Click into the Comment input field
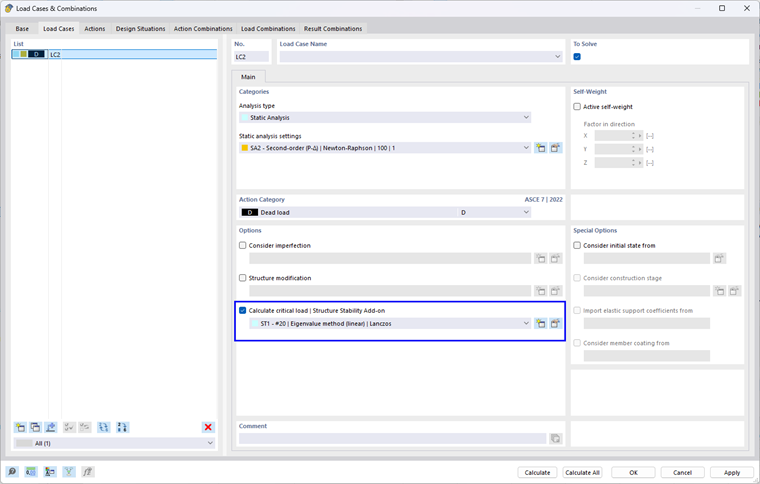 [392, 438]
